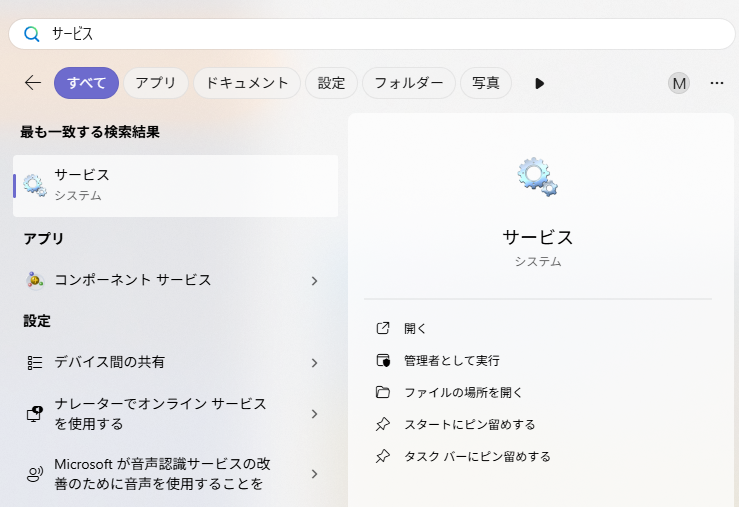Click the search box containing サービス

[x=372, y=34]
